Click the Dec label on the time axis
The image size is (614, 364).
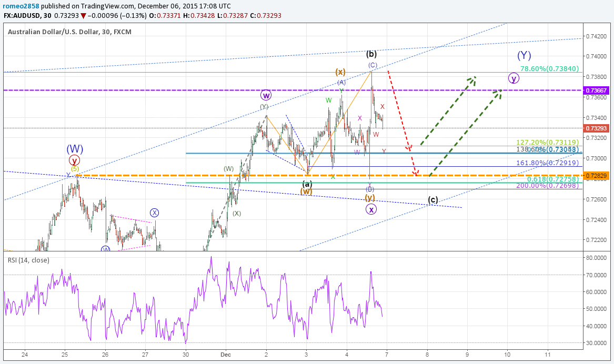(x=226, y=355)
